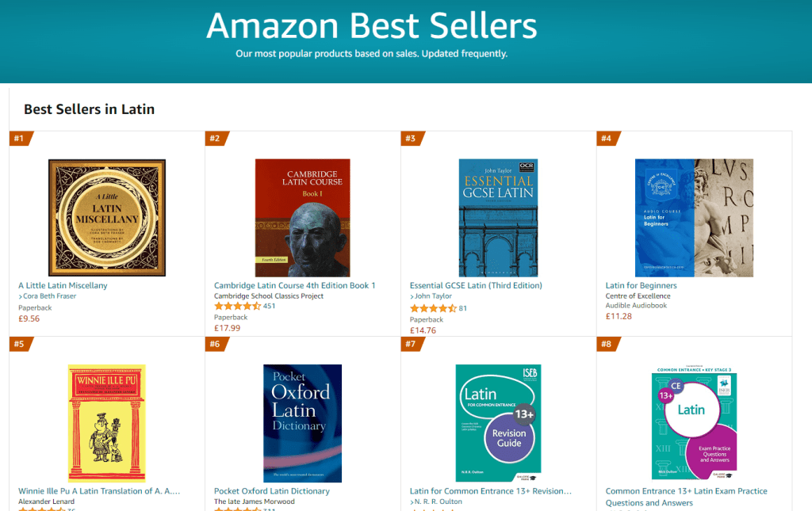Open A Little Latin Miscellany cover image
Viewport: 812px width, 511px height.
[x=107, y=217]
